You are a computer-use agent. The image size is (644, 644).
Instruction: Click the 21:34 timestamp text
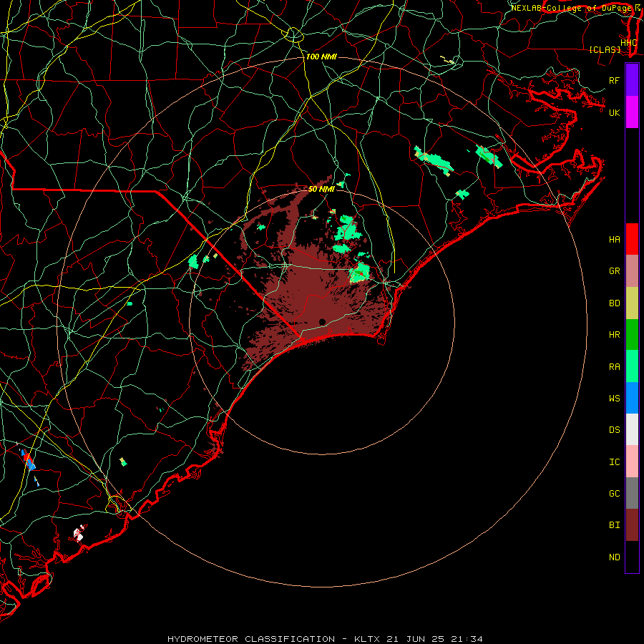[x=467, y=639]
